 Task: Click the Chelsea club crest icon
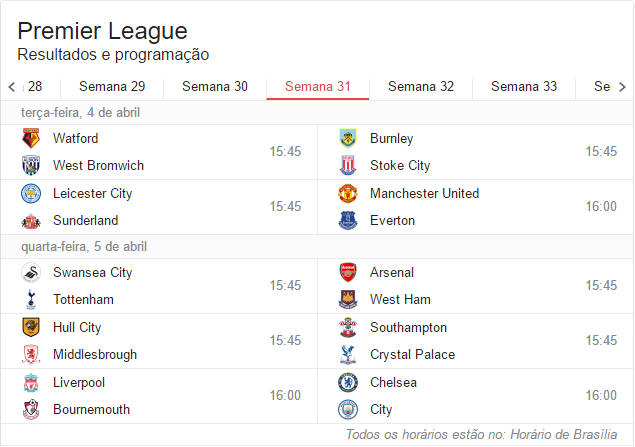348,383
